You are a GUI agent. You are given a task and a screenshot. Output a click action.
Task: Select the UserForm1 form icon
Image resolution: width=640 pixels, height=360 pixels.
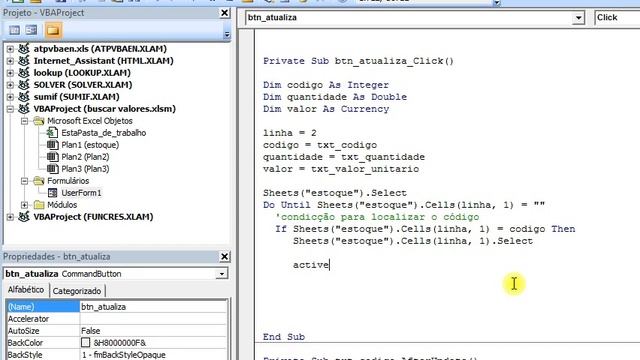53,193
